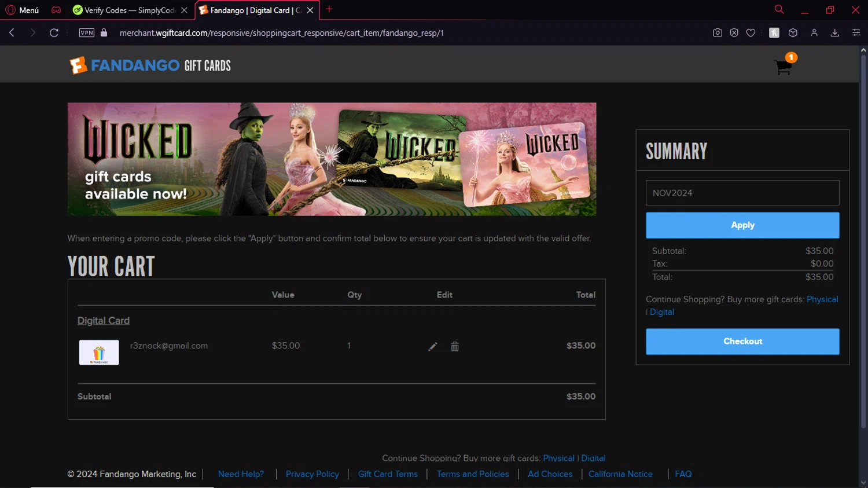
Task: Edit the Digital Card with pencil icon
Action: tap(432, 346)
